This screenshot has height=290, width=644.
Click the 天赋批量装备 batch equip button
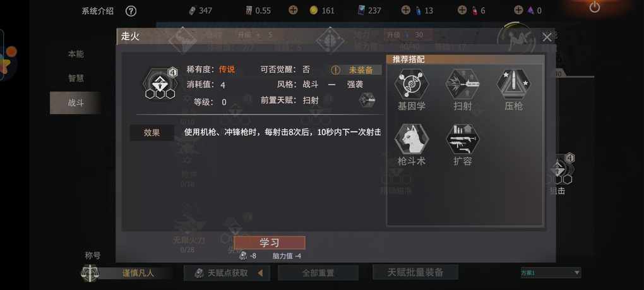pyautogui.click(x=415, y=272)
